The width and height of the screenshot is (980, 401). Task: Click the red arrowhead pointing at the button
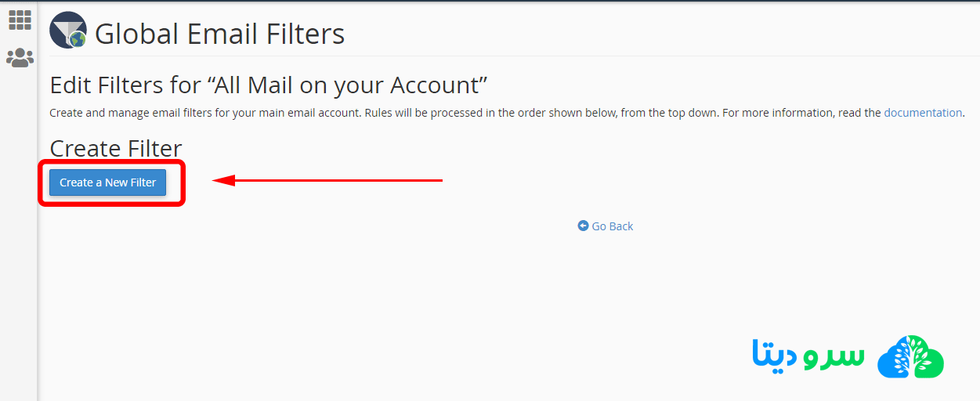224,181
